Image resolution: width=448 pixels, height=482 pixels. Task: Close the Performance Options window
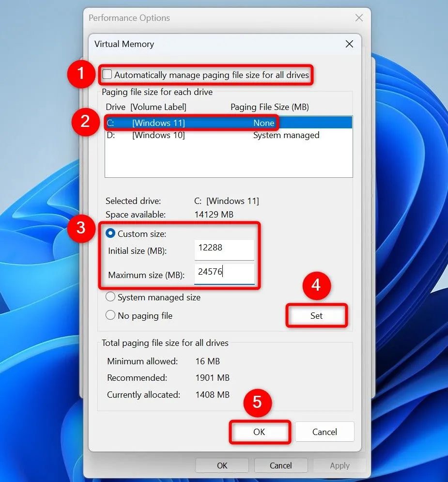pyautogui.click(x=359, y=18)
